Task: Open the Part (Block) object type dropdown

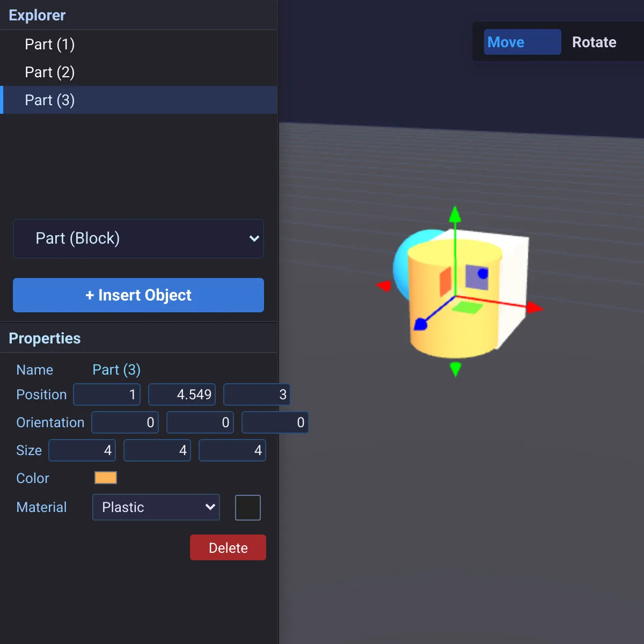Action: tap(138, 239)
